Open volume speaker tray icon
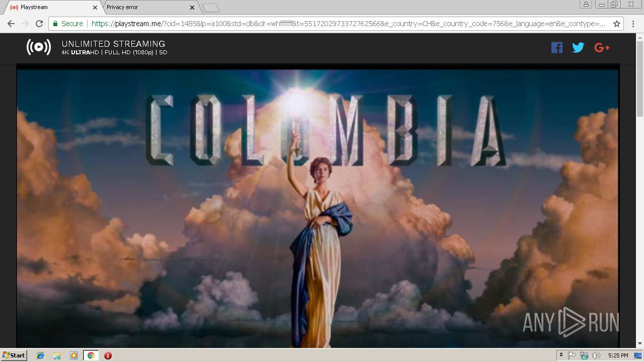 tap(596, 355)
